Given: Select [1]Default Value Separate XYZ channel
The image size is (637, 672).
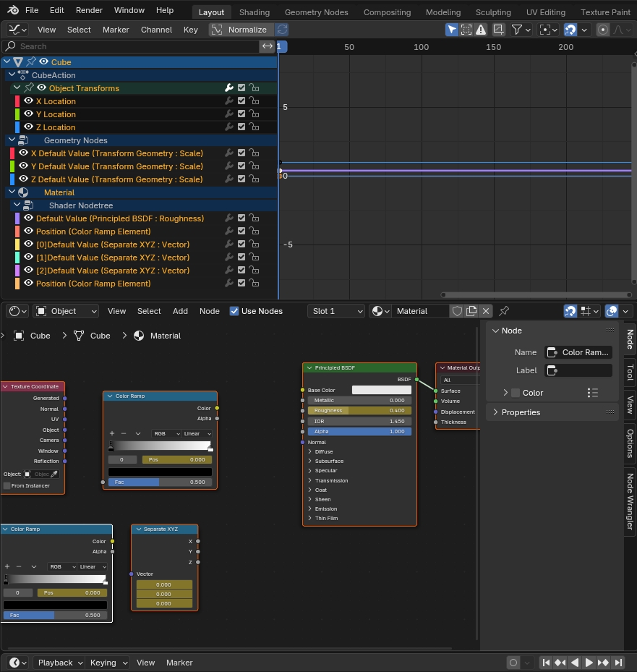Looking at the screenshot, I should coord(113,257).
